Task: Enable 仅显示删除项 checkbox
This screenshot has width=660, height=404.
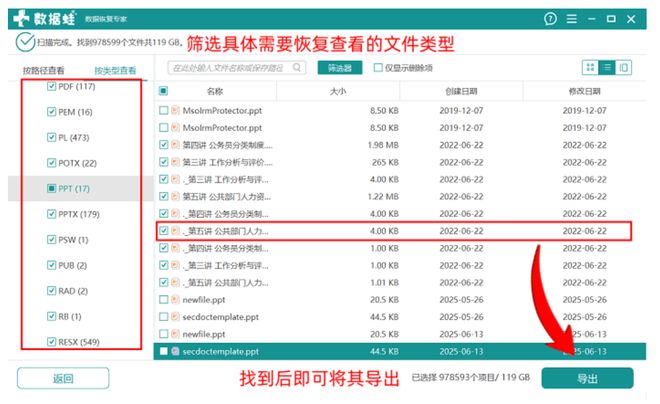Action: 378,68
